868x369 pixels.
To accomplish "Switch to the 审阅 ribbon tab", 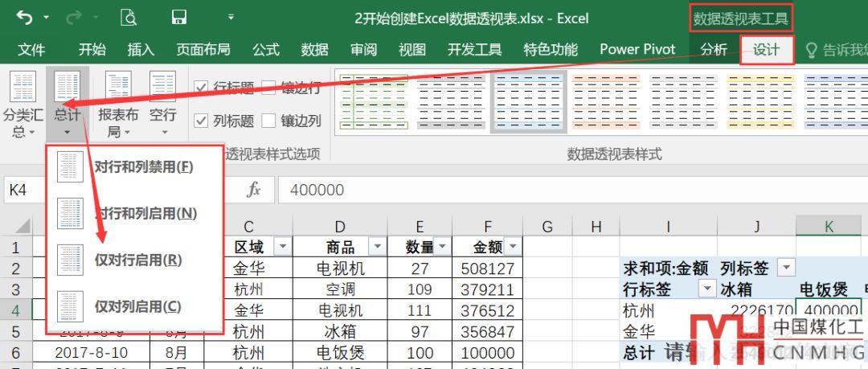I will tap(363, 50).
